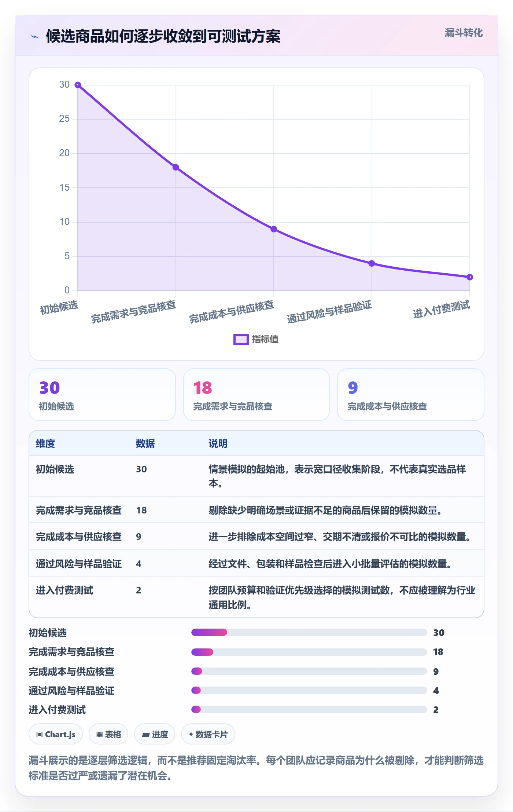The height and width of the screenshot is (812, 513).
Task: Select the 进度 chip
Action: pos(155,734)
